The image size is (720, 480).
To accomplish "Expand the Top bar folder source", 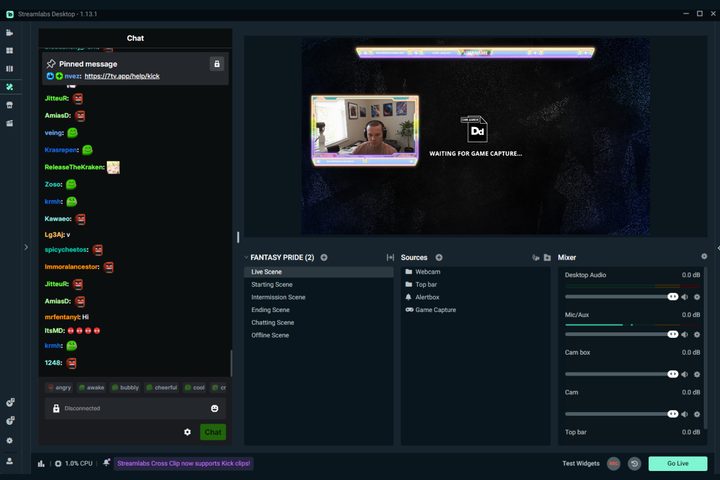I will click(x=409, y=285).
